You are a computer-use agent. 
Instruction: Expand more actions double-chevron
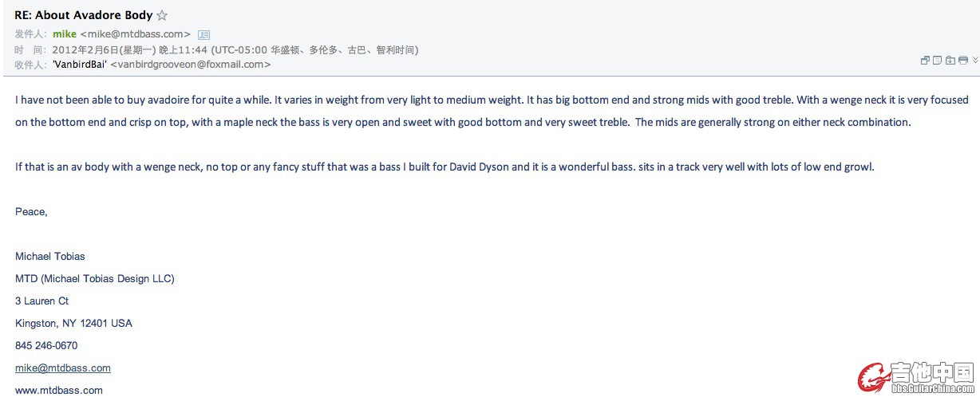coord(975,60)
